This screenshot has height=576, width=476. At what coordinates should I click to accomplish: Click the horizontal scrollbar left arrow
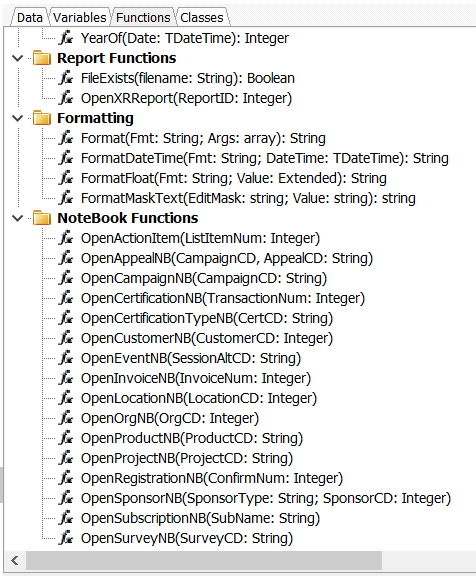point(15,561)
